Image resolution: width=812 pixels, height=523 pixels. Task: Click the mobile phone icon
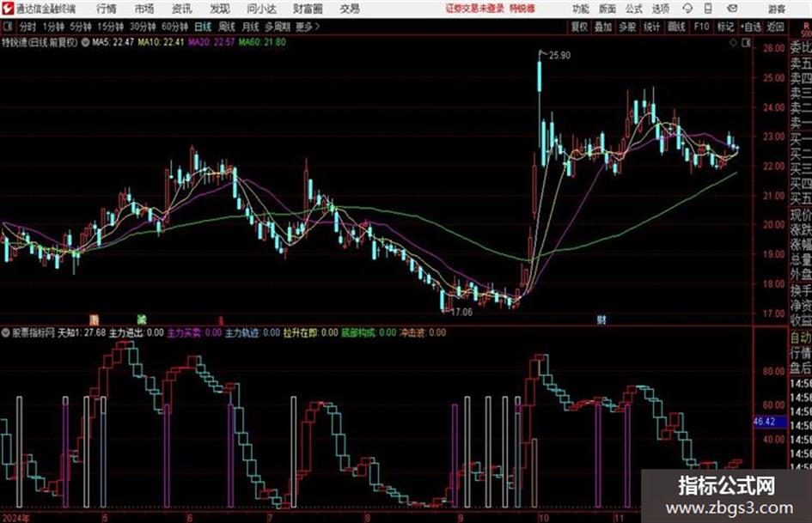point(708,9)
